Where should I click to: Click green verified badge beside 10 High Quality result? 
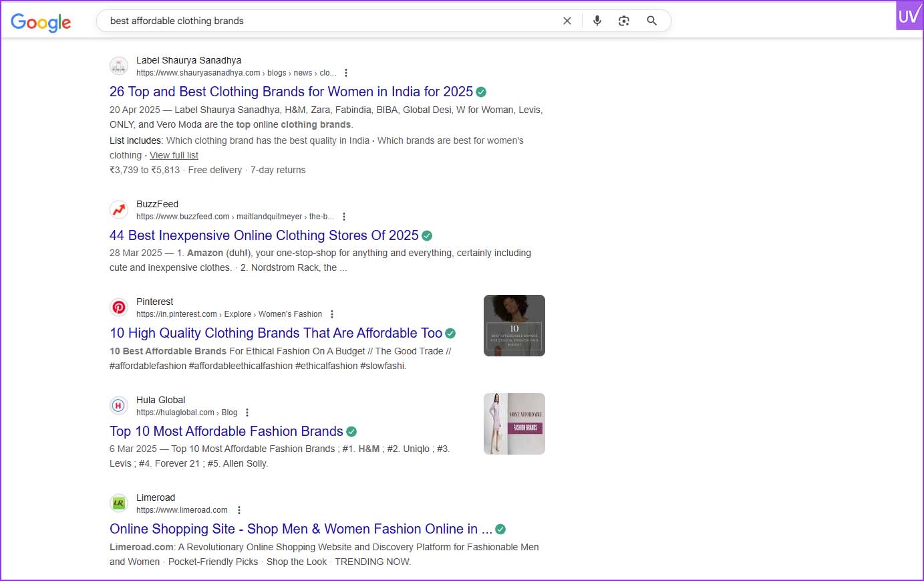(450, 334)
